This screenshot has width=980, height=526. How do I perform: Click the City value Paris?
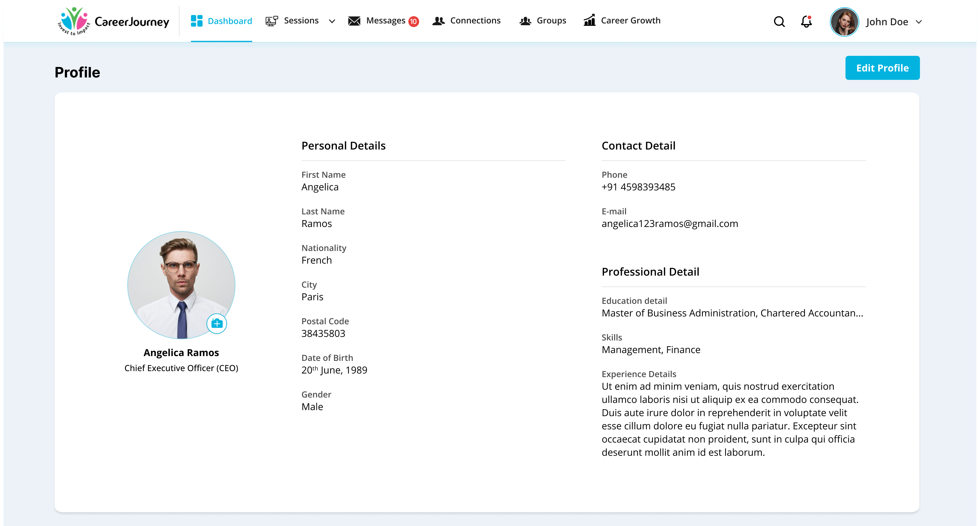(x=312, y=297)
